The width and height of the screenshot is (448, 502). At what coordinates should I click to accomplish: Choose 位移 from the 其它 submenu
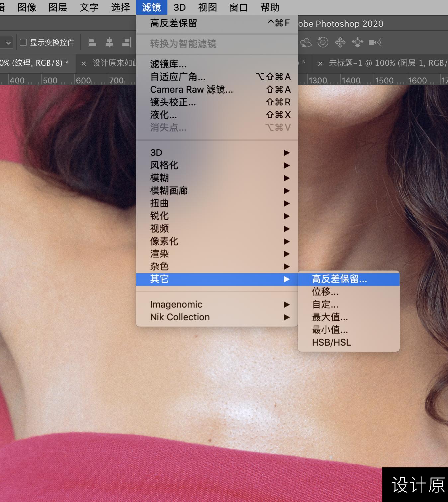[325, 292]
